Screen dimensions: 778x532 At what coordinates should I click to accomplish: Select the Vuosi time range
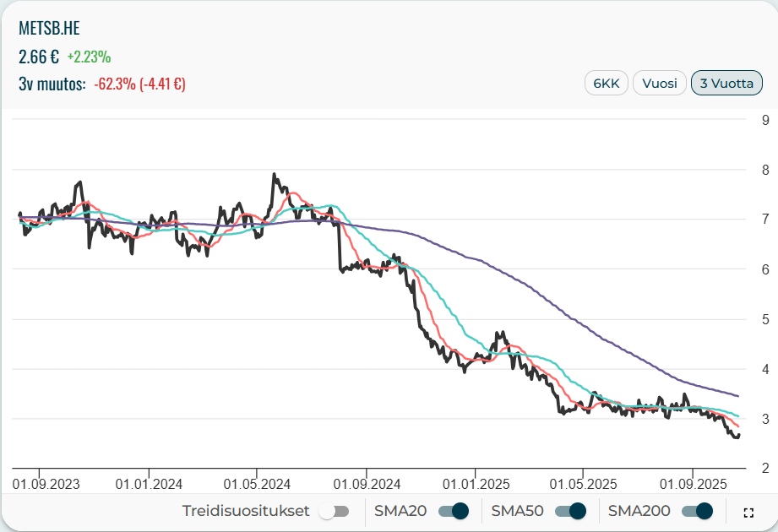(659, 84)
